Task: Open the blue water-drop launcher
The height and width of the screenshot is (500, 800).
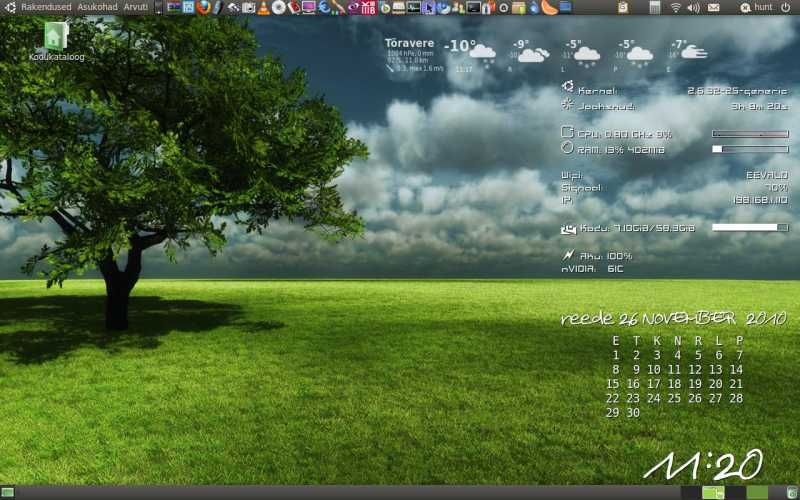Action: [x=534, y=7]
